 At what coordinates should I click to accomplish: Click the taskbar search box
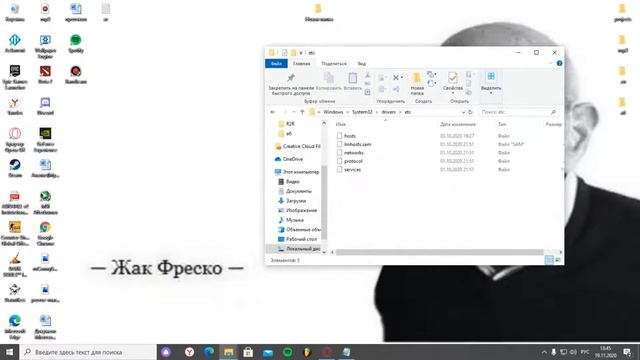click(88, 352)
